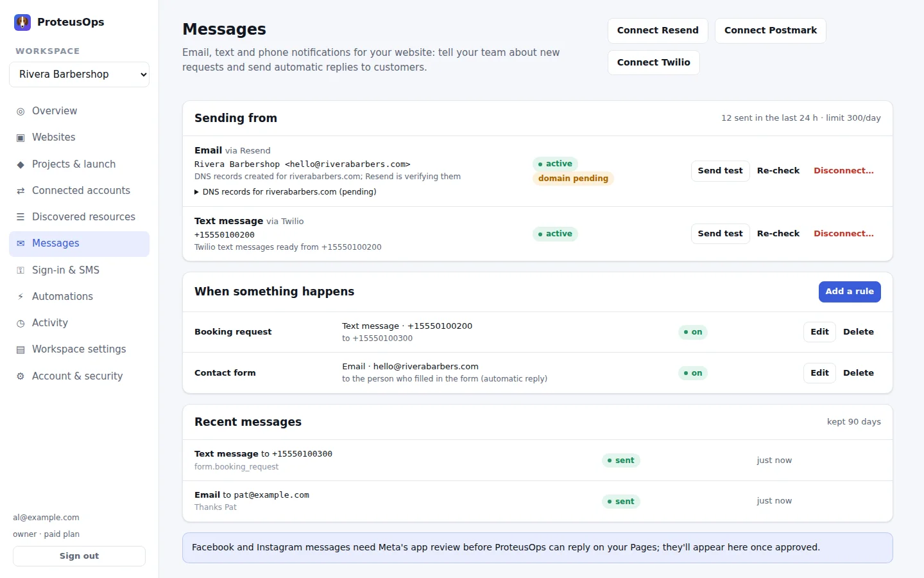Click the Overview sidebar icon
The image size is (924, 578).
21,111
